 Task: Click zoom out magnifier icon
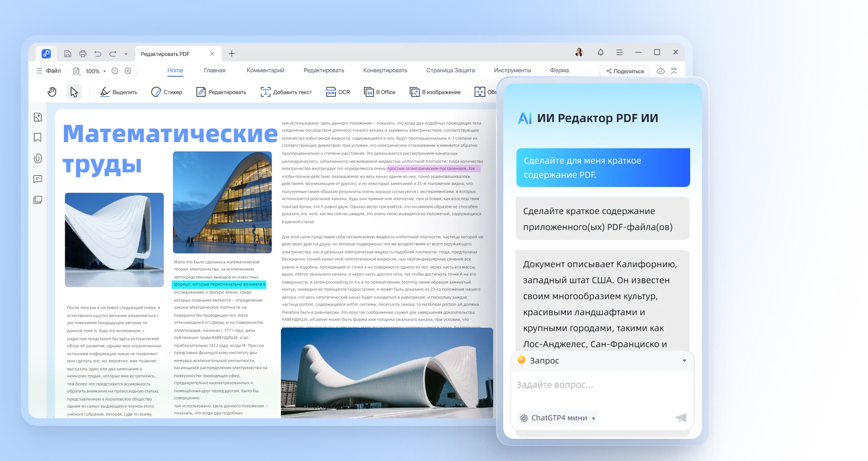tap(115, 71)
